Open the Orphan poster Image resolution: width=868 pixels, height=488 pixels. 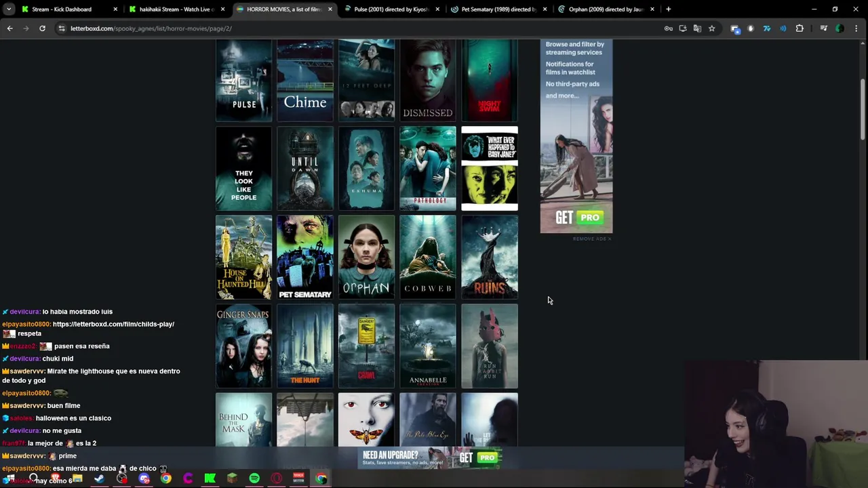[x=366, y=257]
